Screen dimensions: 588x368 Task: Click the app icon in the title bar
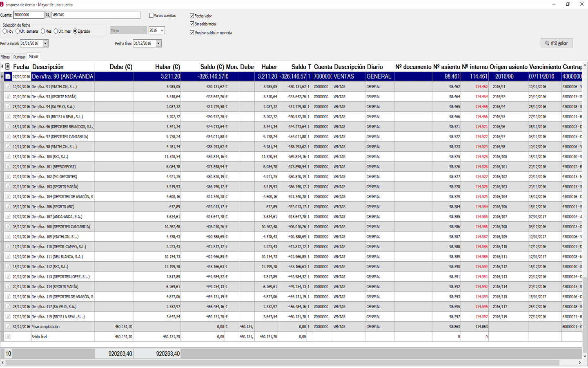[2, 4]
